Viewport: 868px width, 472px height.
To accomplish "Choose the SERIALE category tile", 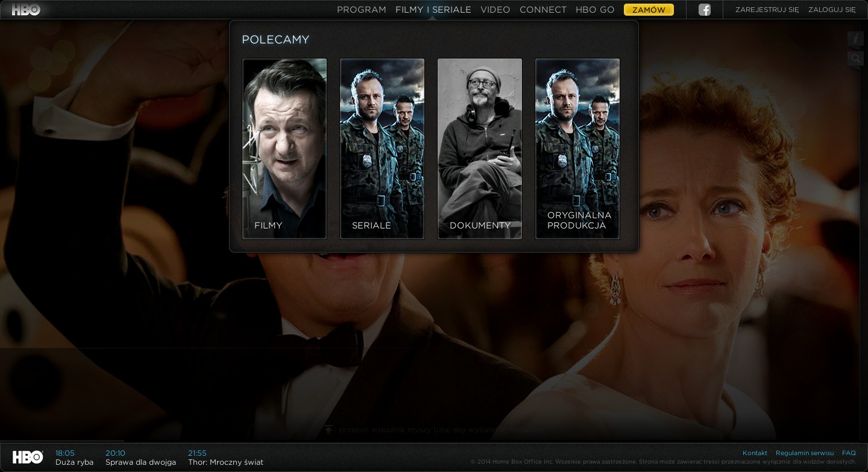I will tap(382, 148).
